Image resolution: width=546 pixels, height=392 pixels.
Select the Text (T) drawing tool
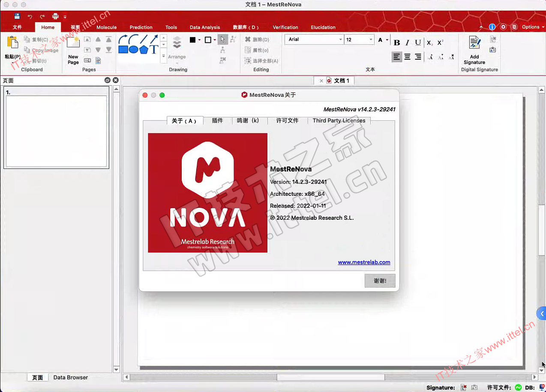(x=154, y=49)
